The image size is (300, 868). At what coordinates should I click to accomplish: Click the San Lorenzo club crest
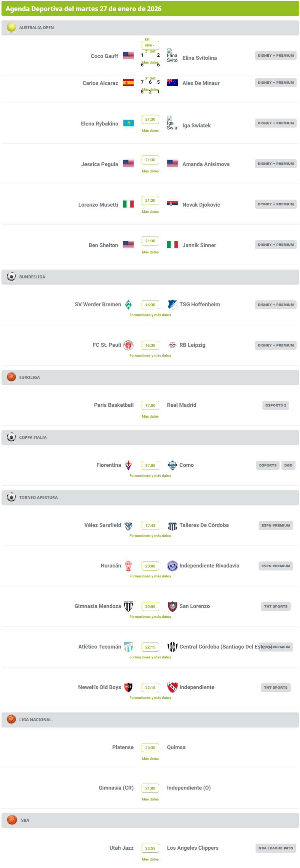coord(172,606)
